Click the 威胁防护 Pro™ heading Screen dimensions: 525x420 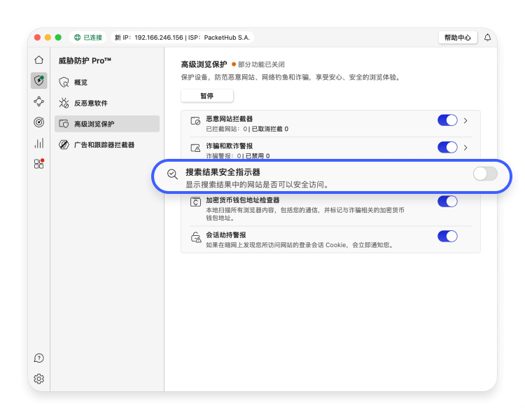pos(85,61)
